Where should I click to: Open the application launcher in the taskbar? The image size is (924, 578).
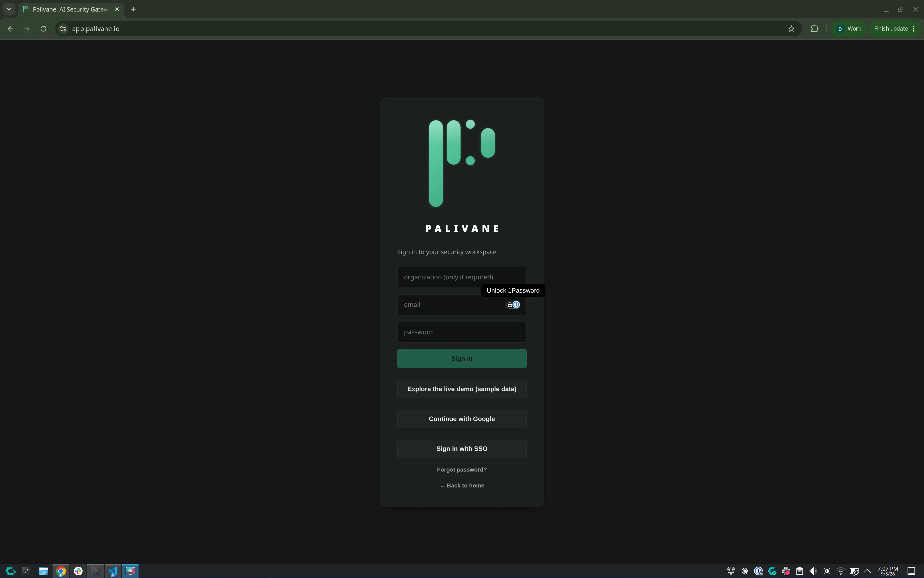[x=10, y=571]
